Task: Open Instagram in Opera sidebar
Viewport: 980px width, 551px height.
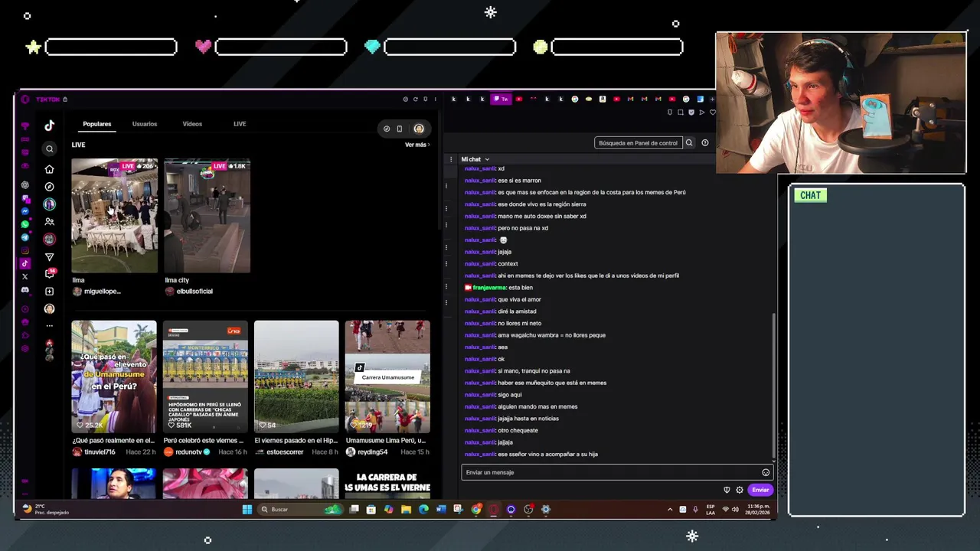Action: 25,251
